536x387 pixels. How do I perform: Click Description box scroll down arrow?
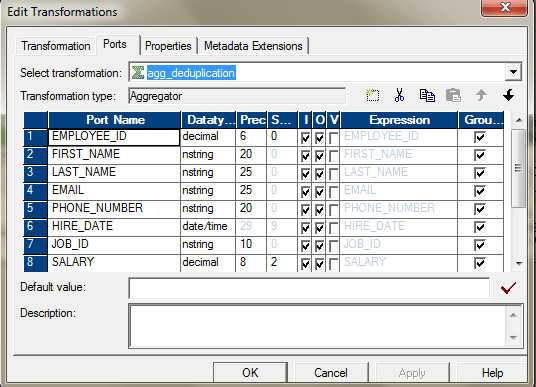pyautogui.click(x=513, y=337)
